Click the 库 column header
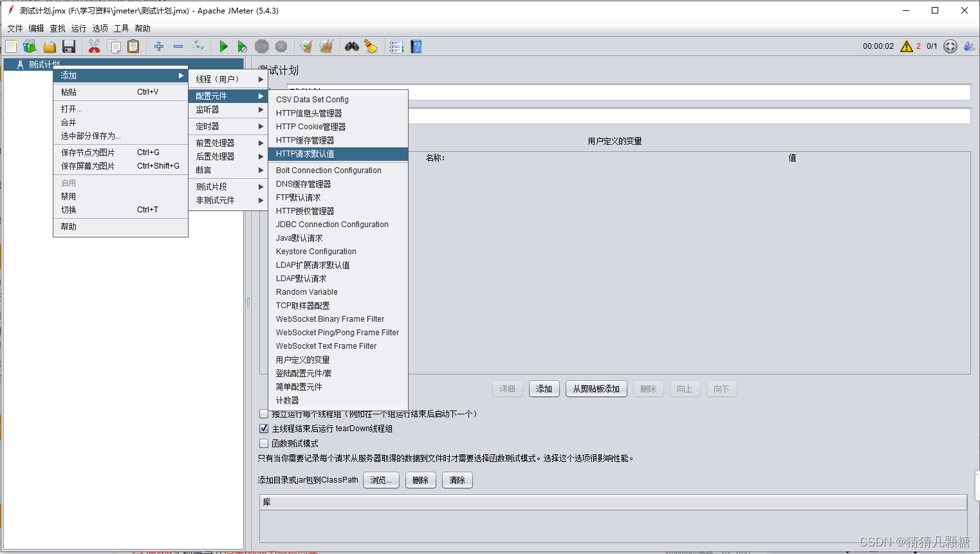The height and width of the screenshot is (554, 980). click(x=613, y=502)
